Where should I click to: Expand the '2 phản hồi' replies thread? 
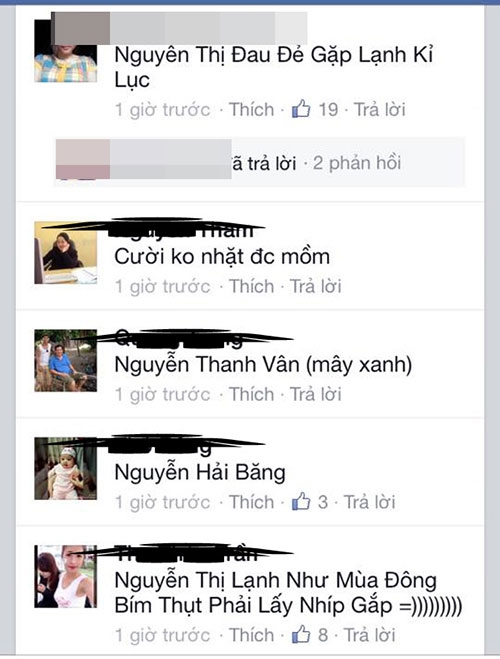click(x=357, y=163)
